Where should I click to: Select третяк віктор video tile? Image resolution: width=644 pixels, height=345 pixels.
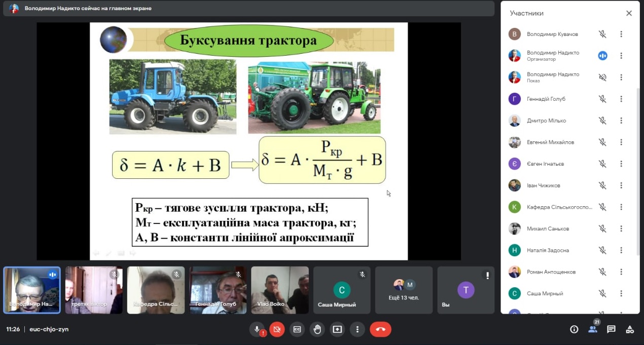[94, 290]
